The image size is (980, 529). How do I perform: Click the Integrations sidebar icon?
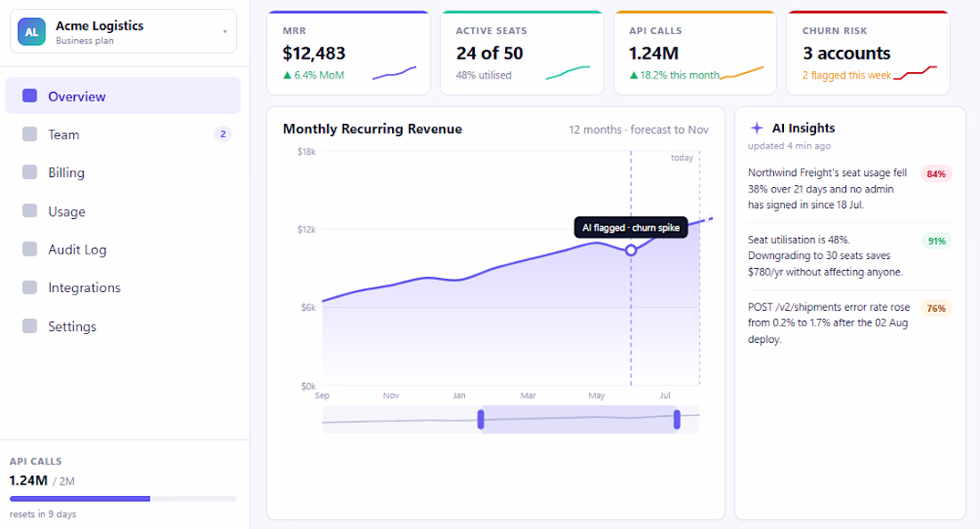[x=29, y=288]
